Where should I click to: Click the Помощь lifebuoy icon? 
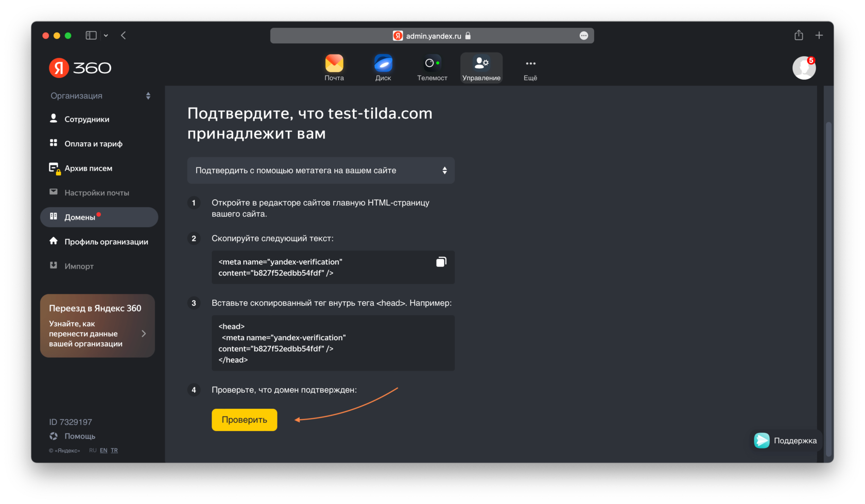(54, 436)
